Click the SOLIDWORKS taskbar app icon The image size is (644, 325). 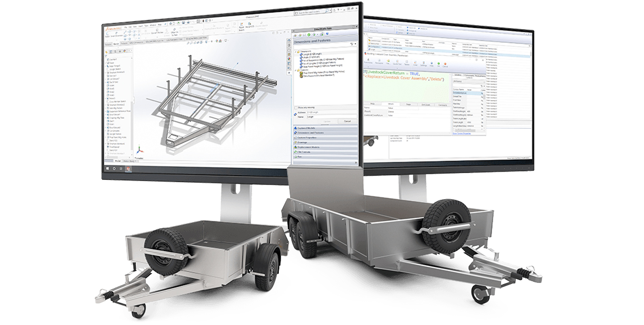(129, 169)
